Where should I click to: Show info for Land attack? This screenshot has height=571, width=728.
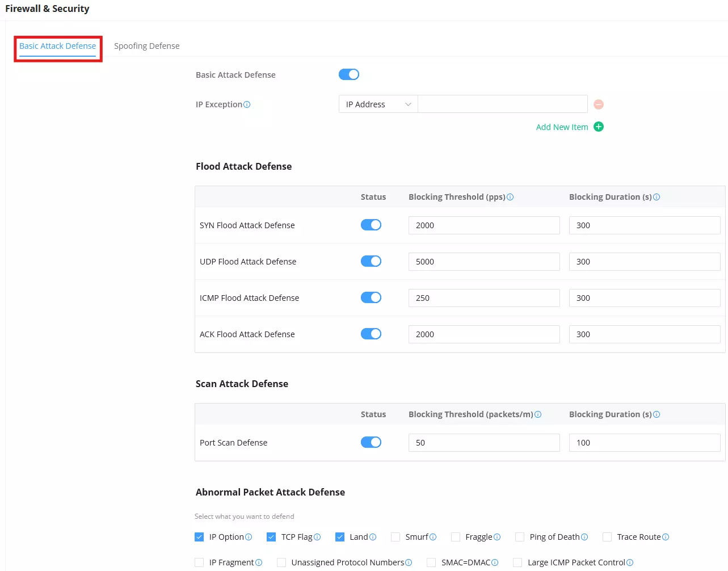click(x=373, y=537)
